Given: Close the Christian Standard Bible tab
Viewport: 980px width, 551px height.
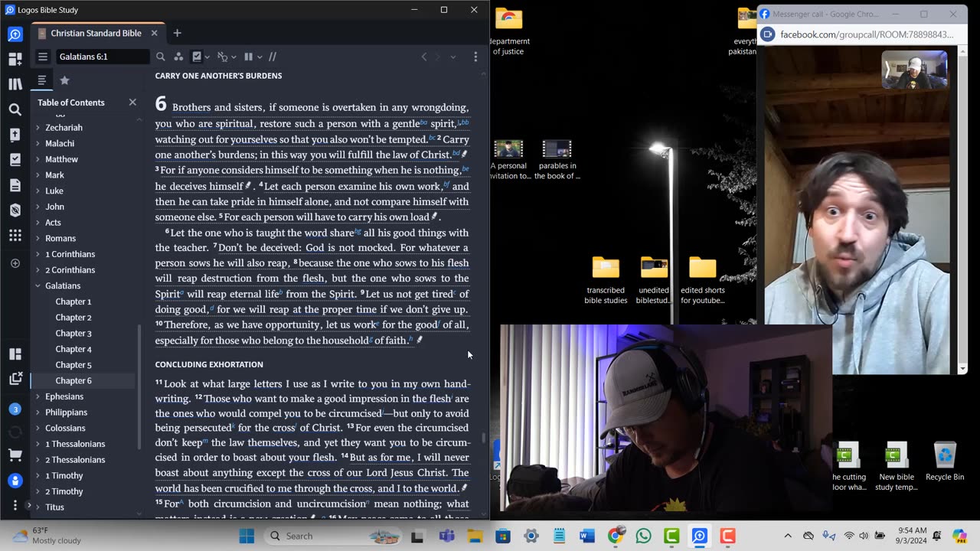Looking at the screenshot, I should tap(154, 33).
